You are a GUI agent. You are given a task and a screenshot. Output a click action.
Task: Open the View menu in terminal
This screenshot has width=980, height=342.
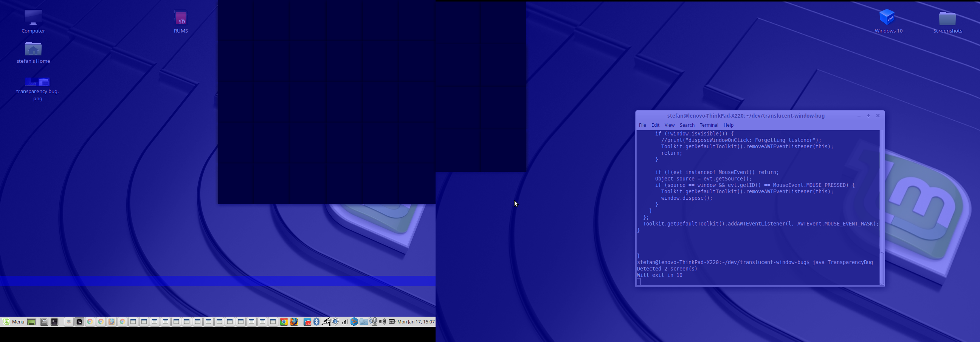pyautogui.click(x=669, y=125)
